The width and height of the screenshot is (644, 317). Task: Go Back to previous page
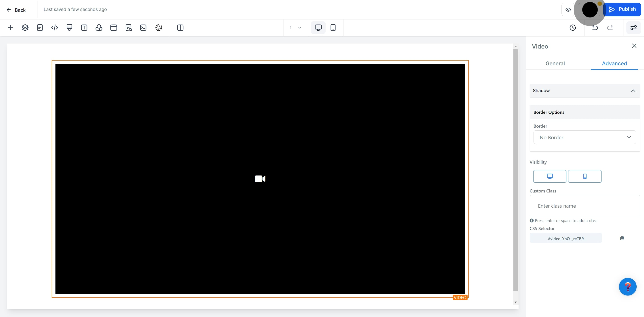pyautogui.click(x=16, y=10)
